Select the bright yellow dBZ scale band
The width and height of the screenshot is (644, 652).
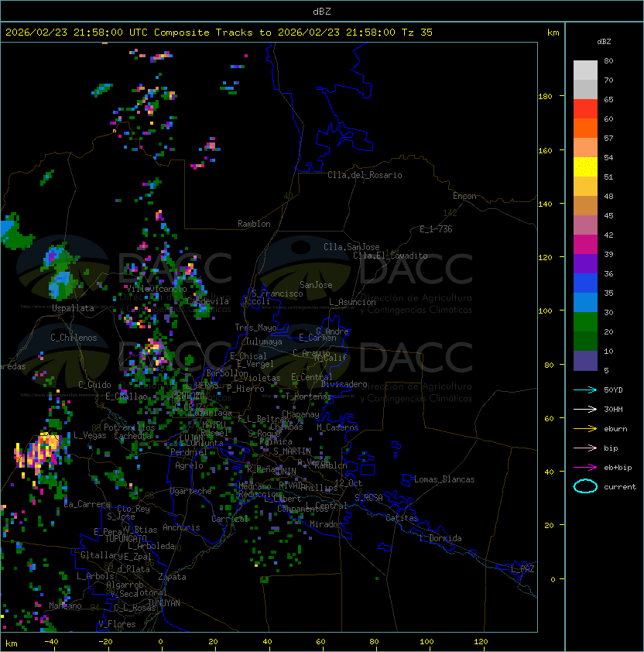click(x=585, y=166)
